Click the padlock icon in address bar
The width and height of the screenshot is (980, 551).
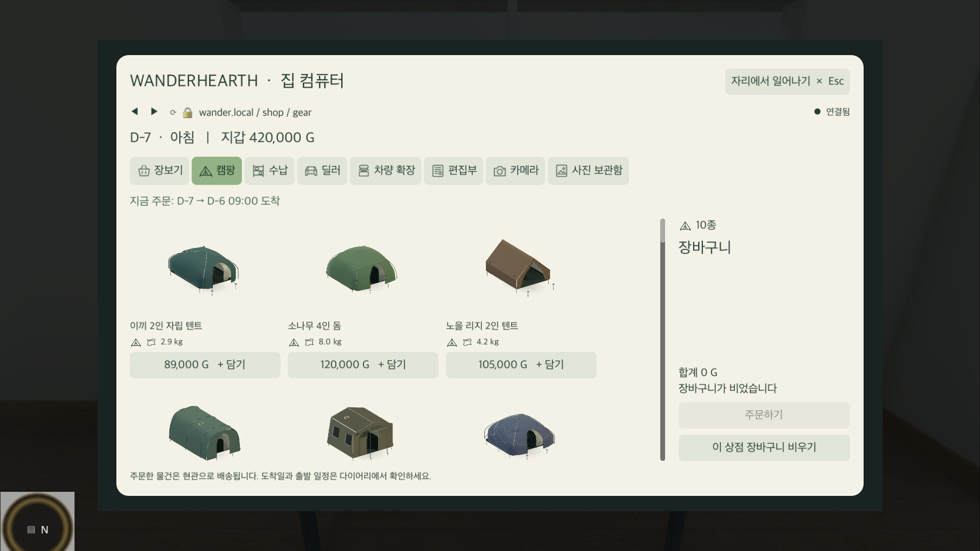(187, 112)
